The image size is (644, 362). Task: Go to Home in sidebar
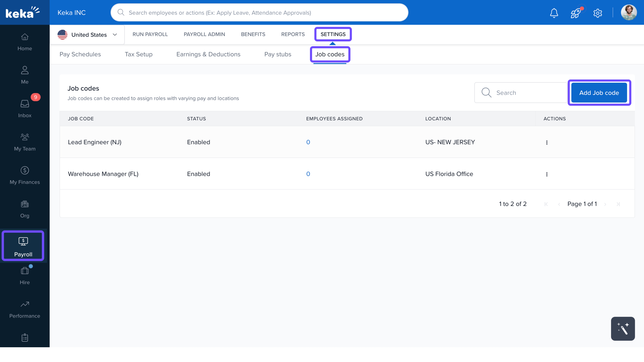[x=24, y=42]
